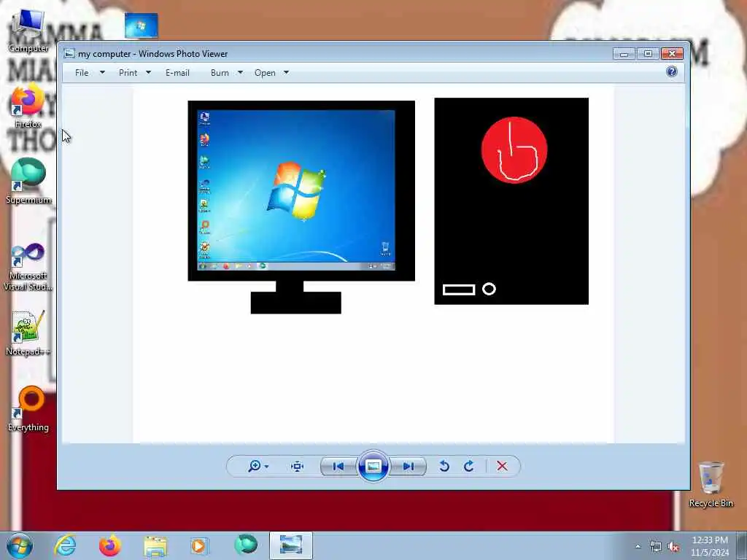Expand the Burn dropdown arrow
This screenshot has height=560, width=747.
click(240, 72)
